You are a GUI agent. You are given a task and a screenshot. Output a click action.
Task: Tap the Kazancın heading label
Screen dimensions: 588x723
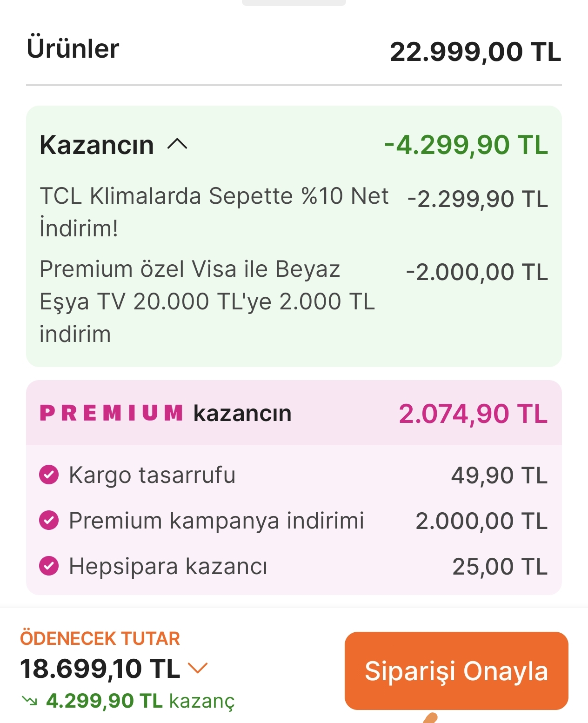coord(97,145)
